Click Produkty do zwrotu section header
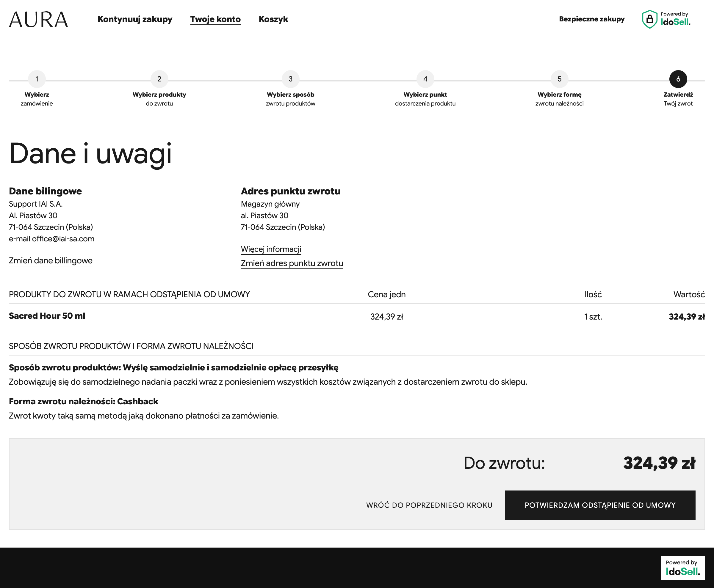 pyautogui.click(x=129, y=294)
